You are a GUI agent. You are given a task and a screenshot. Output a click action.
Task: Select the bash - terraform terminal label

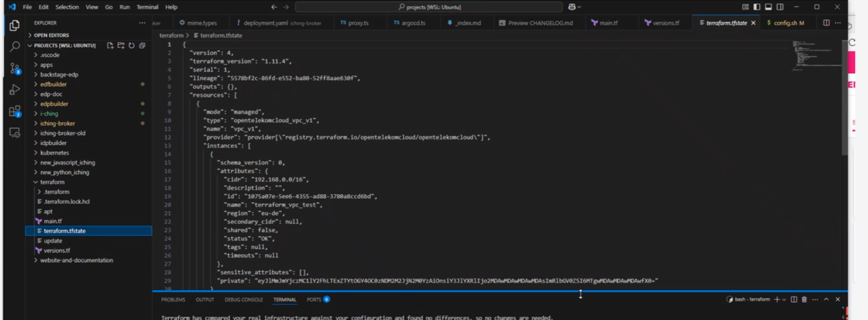tap(748, 299)
